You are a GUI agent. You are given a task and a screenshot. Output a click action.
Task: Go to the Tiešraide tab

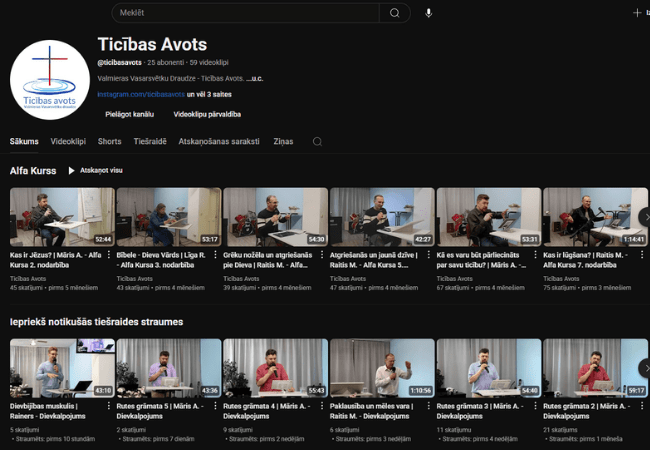pos(150,142)
